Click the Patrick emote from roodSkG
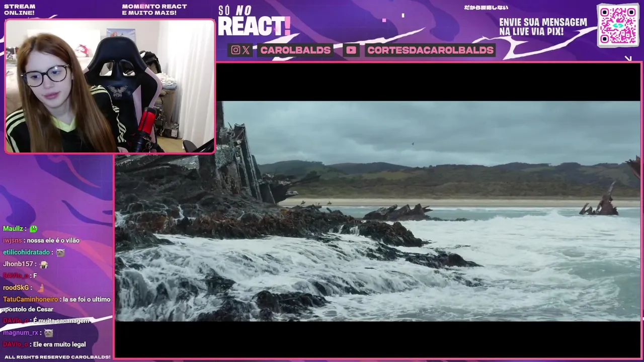 [x=41, y=288]
